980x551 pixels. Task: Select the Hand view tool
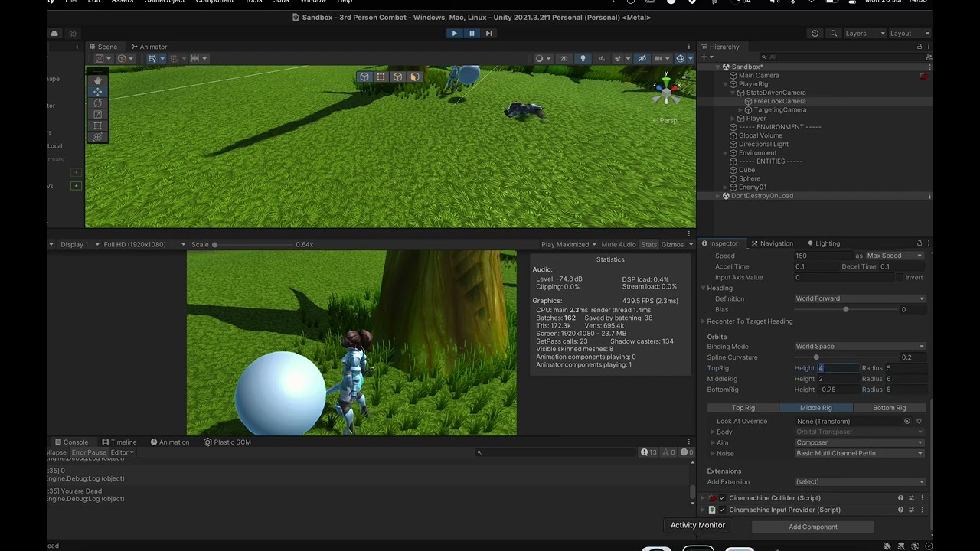(97, 80)
